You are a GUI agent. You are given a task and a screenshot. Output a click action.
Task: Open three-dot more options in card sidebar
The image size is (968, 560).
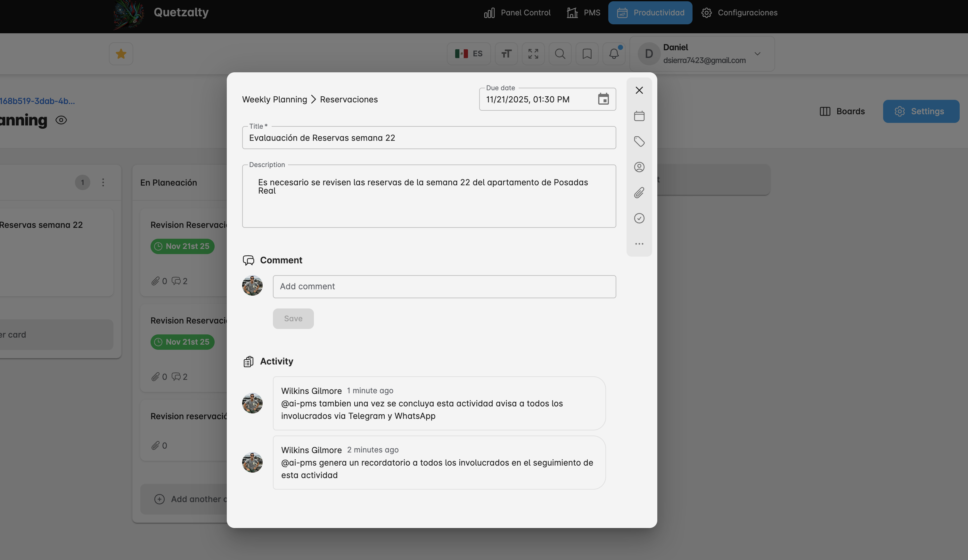click(x=639, y=244)
